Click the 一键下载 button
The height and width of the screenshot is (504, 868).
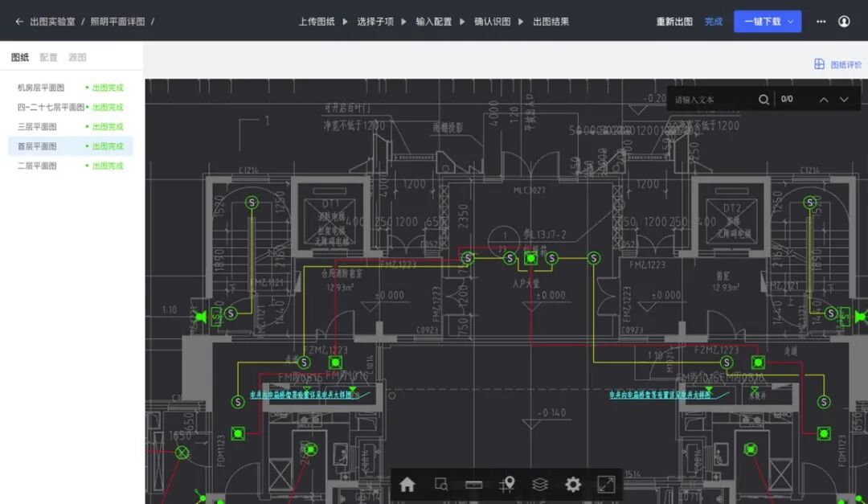click(x=768, y=22)
